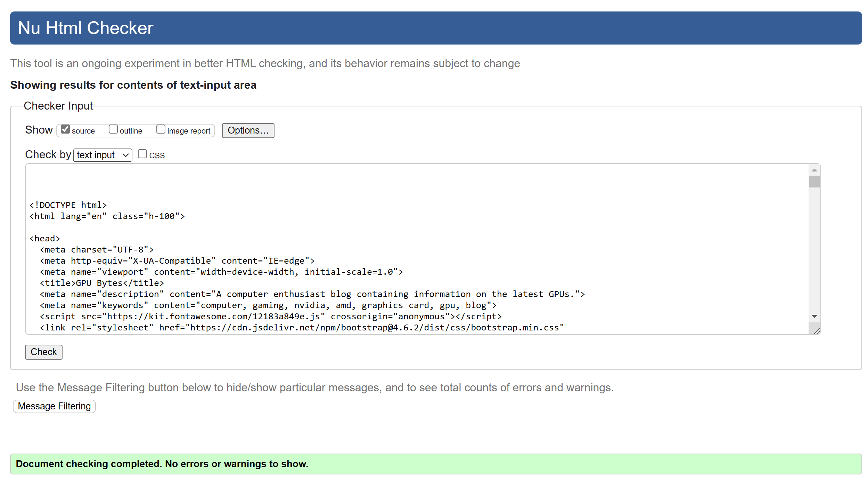This screenshot has height=480, width=868.
Task: Click the Nu Html Checker heading
Action: [x=85, y=28]
